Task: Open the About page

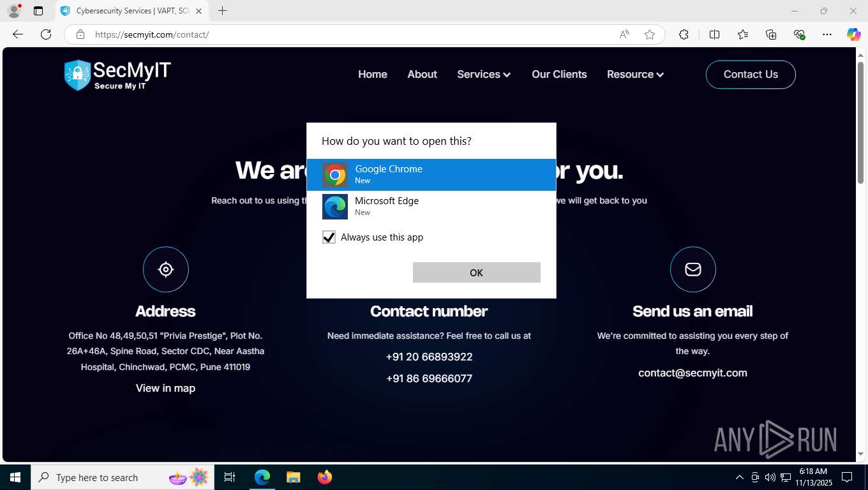Action: coord(423,75)
